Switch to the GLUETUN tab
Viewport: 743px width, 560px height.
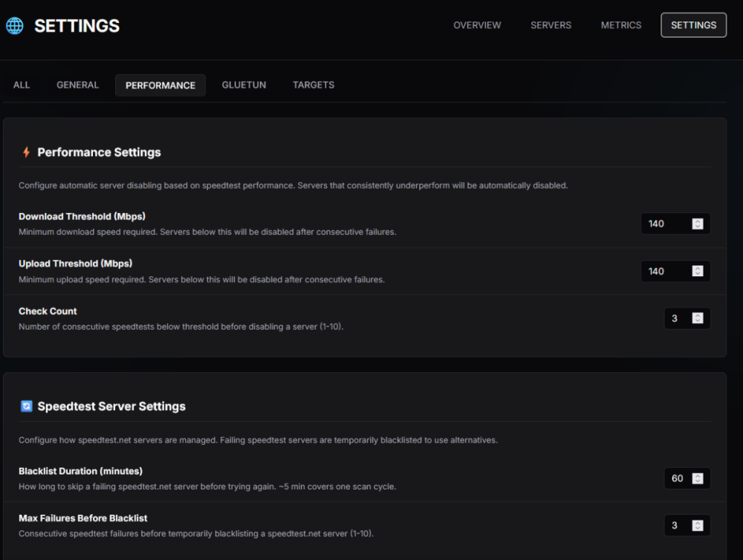click(244, 85)
